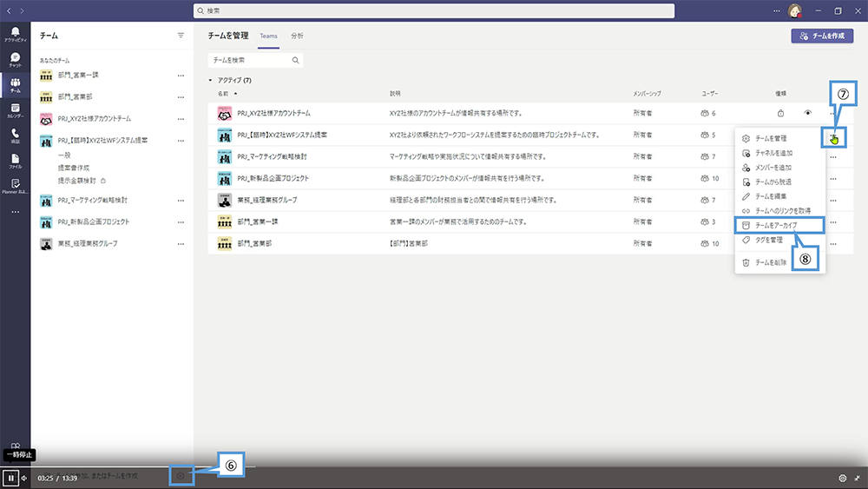Viewport: 868px width, 489px height.
Task: Pause the video playback
Action: pyautogui.click(x=10, y=478)
